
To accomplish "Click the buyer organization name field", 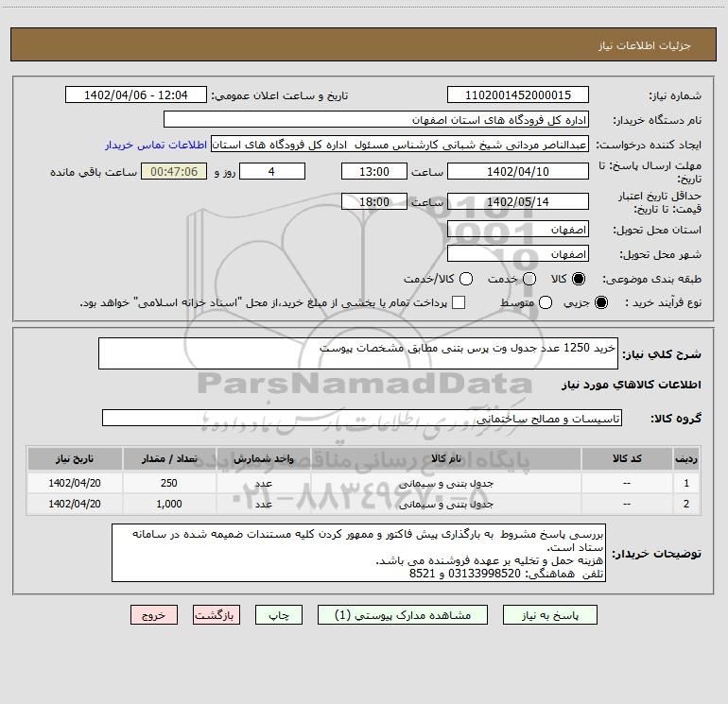I will coord(376,120).
